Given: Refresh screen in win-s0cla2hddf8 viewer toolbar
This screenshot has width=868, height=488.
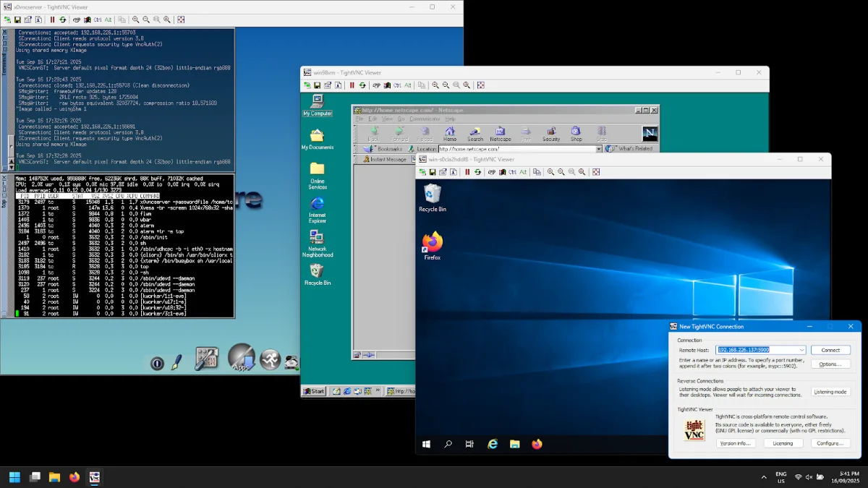Looking at the screenshot, I should coord(477,172).
